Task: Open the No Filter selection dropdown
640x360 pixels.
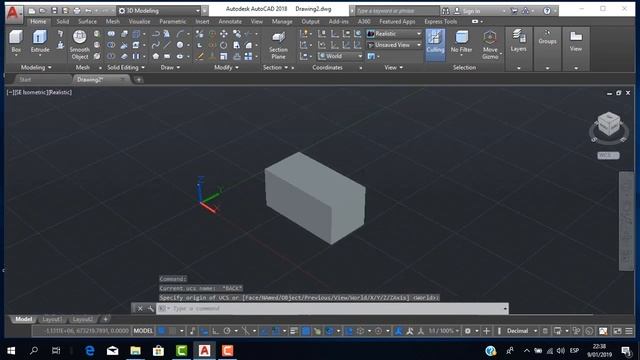Action: coord(462,42)
